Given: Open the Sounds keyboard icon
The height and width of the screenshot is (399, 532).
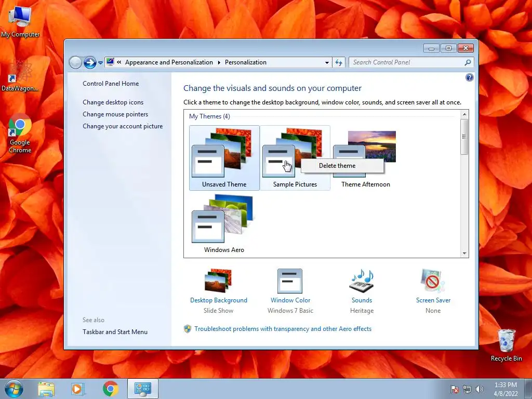Looking at the screenshot, I should click(x=362, y=281).
